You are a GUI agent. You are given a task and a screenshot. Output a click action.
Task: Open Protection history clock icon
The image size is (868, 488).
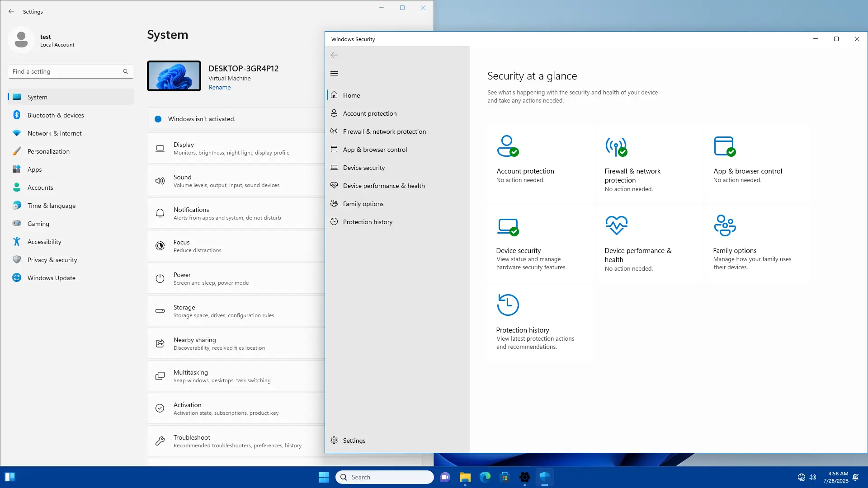[508, 305]
